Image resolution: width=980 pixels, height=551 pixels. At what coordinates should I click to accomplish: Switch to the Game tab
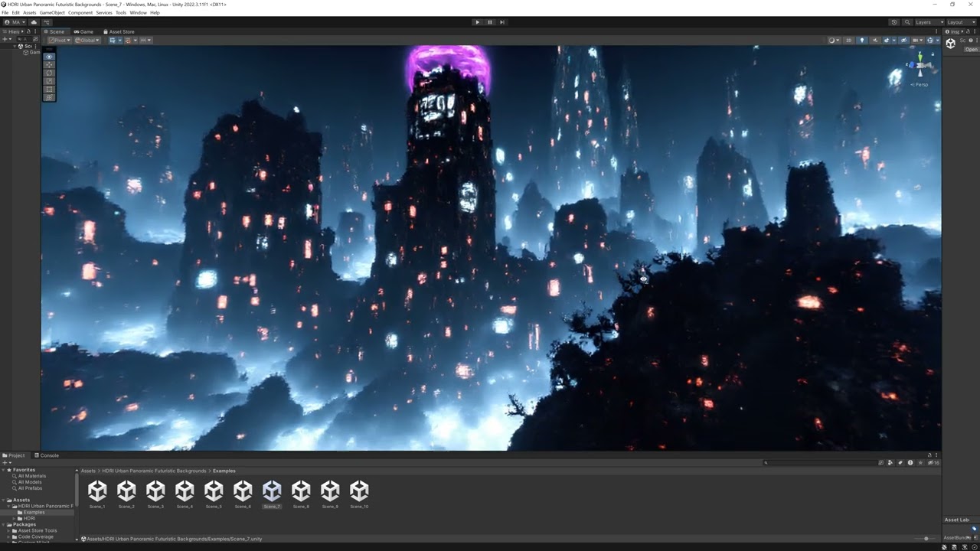point(83,31)
